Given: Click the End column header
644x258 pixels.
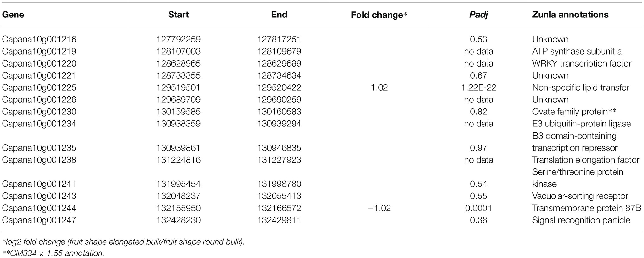Looking at the screenshot, I should click(279, 15).
